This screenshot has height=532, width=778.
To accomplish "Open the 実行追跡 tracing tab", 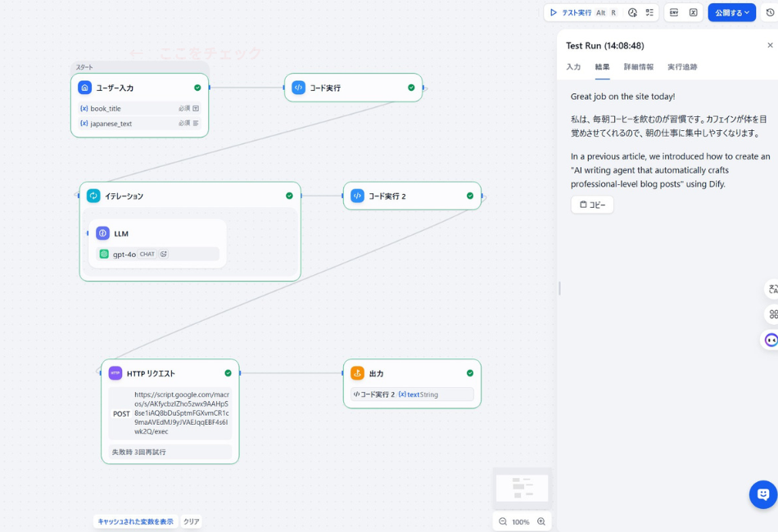I will click(x=682, y=67).
